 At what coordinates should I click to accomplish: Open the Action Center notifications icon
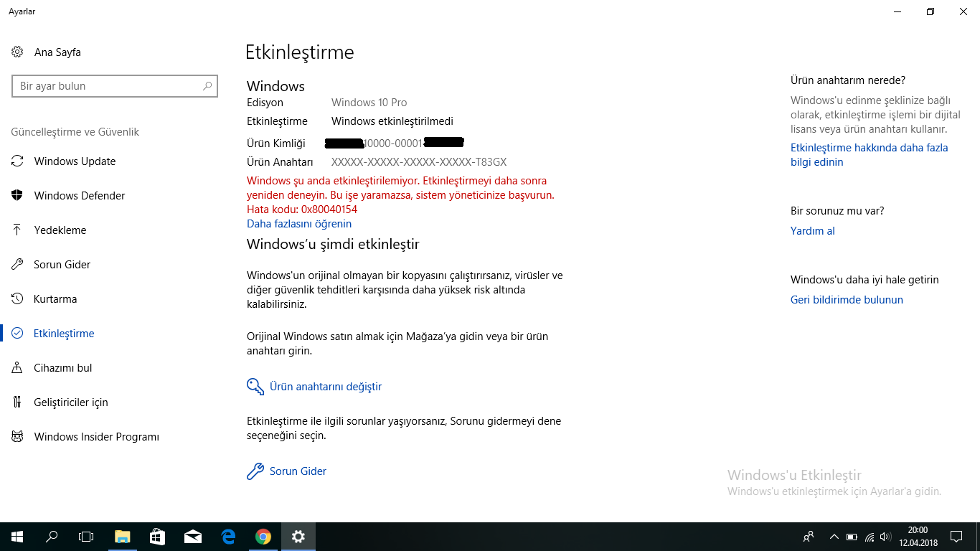coord(956,537)
